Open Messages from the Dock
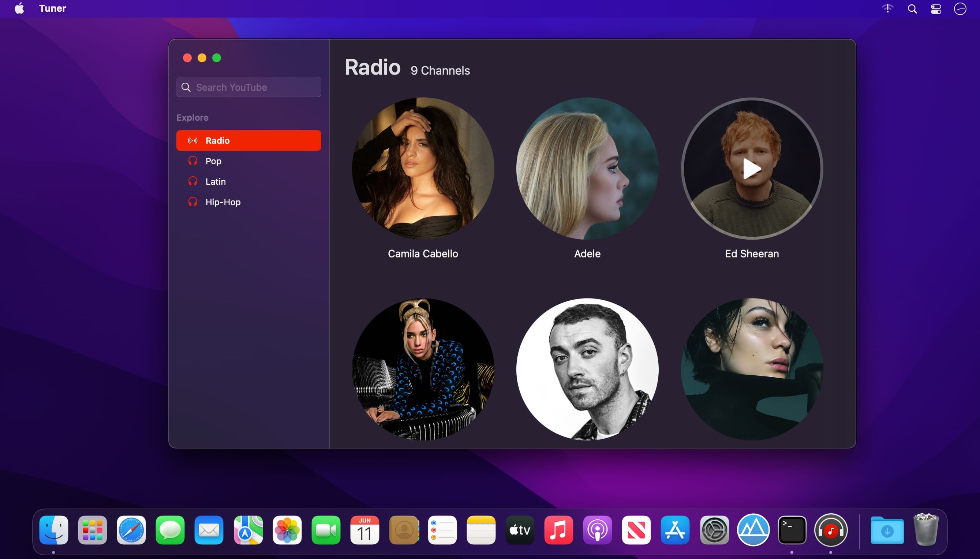 [x=170, y=530]
